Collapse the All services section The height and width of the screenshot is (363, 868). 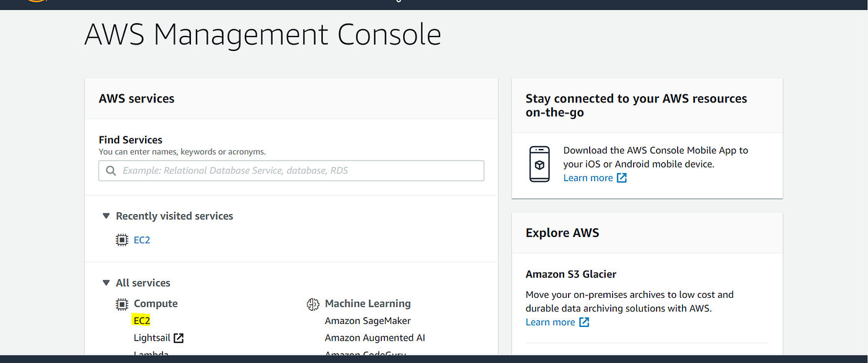coord(106,283)
